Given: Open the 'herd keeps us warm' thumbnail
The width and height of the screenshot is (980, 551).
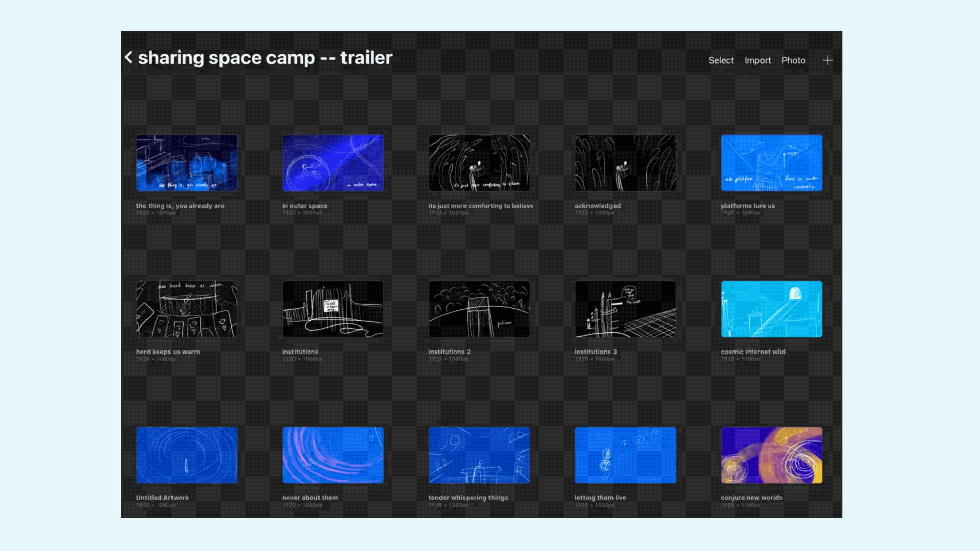Looking at the screenshot, I should [187, 309].
